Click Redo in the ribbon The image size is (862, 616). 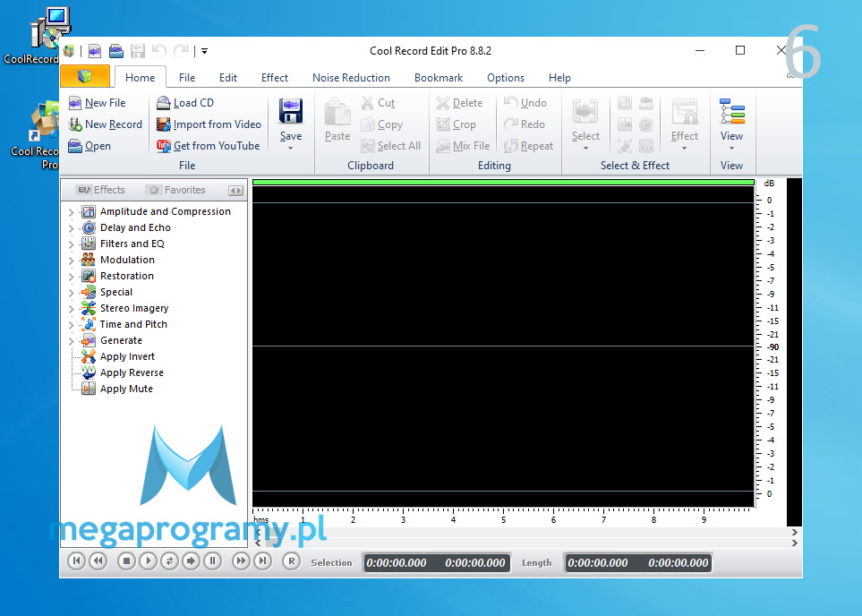pyautogui.click(x=525, y=124)
